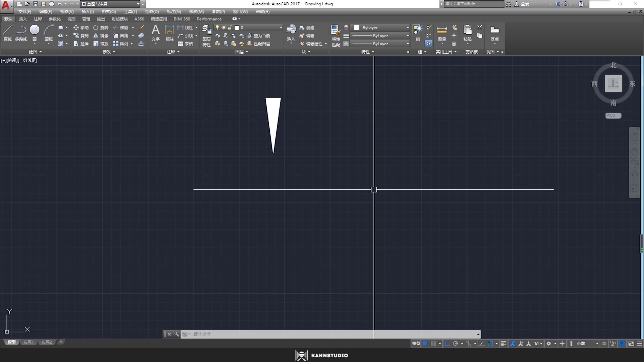
Task: Click the cut scissors icon in 剪贴板 panel
Action: tap(480, 27)
